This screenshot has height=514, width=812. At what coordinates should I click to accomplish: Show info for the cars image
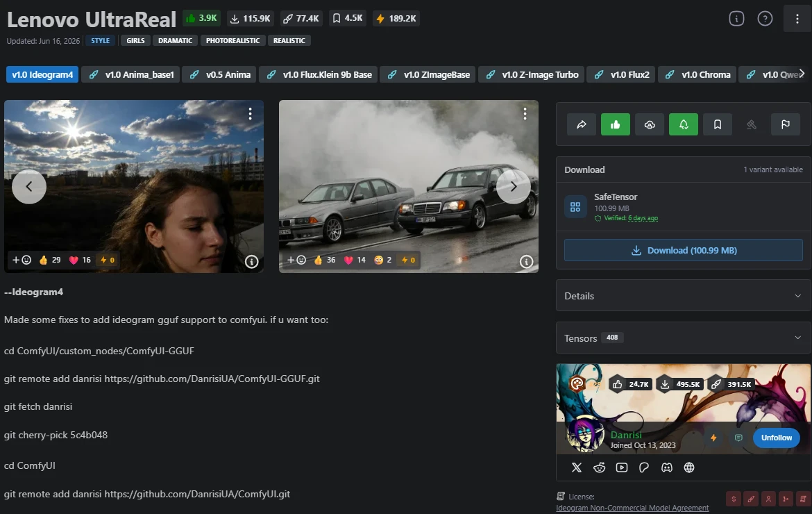526,262
